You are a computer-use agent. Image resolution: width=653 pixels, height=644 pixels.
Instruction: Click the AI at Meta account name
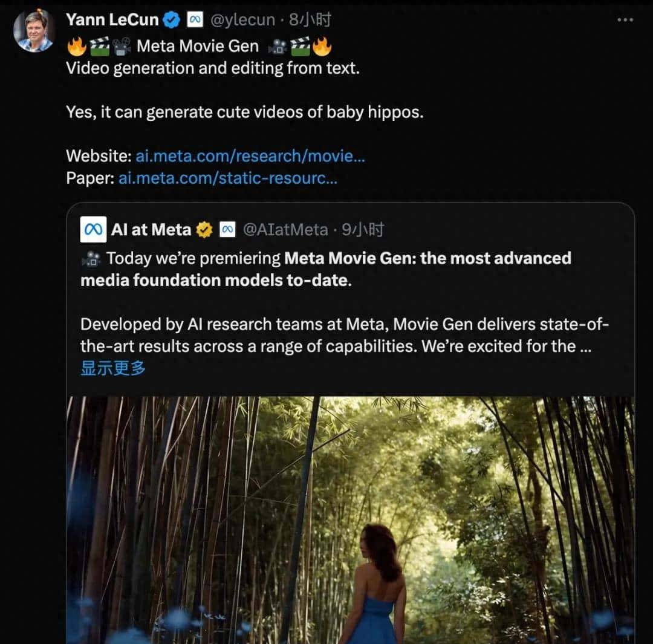151,230
